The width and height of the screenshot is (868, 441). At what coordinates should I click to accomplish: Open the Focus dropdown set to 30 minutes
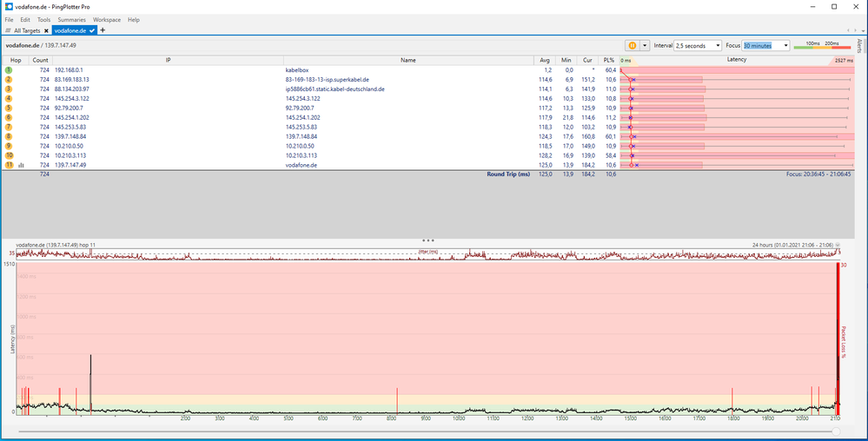click(x=765, y=45)
